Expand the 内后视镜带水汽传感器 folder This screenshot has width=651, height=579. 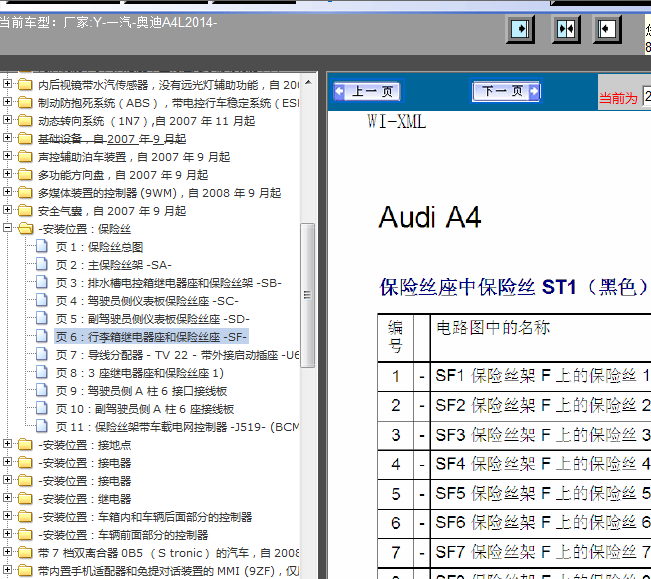click(x=7, y=84)
